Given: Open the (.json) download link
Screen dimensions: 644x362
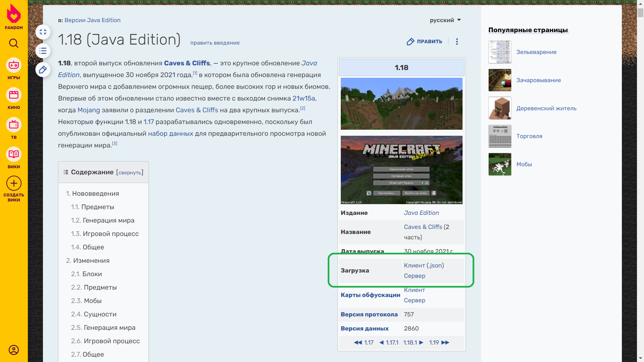Looking at the screenshot, I should pos(436,265).
